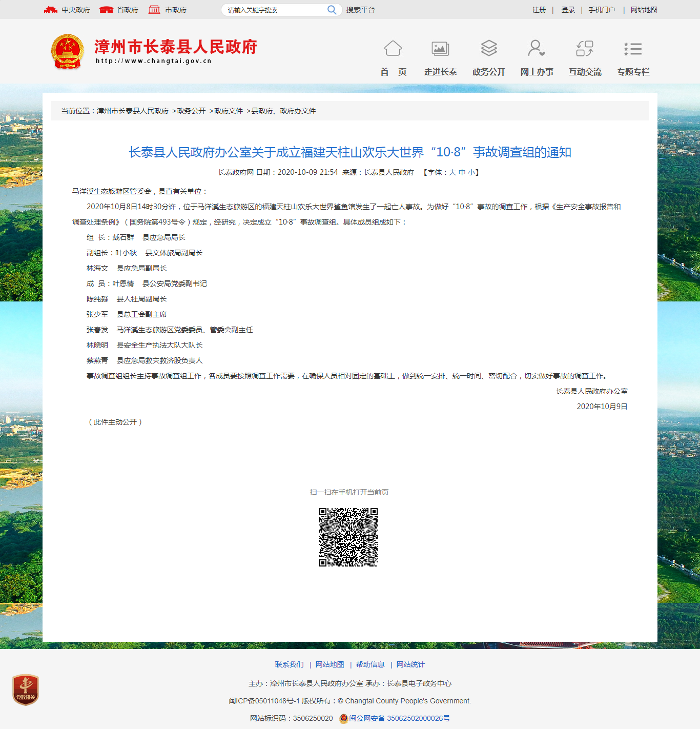Image resolution: width=700 pixels, height=729 pixels.
Task: Open 联系我们 footer link
Action: (289, 664)
